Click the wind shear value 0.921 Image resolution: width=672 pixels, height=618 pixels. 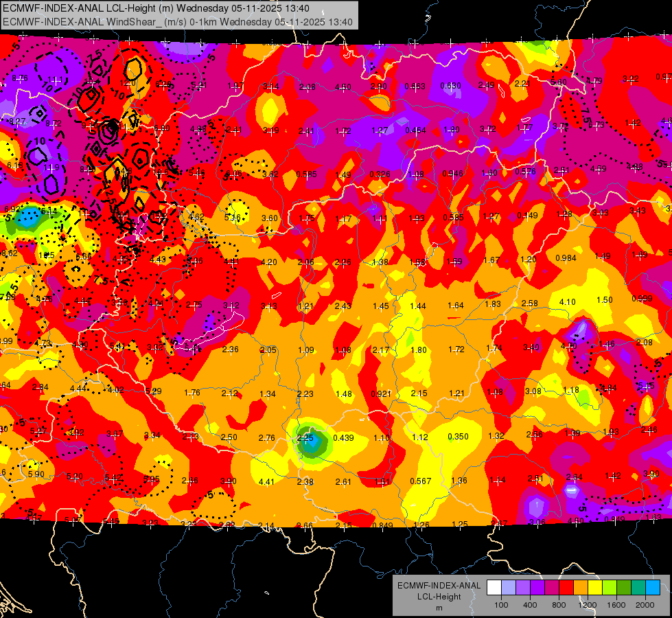(x=381, y=393)
